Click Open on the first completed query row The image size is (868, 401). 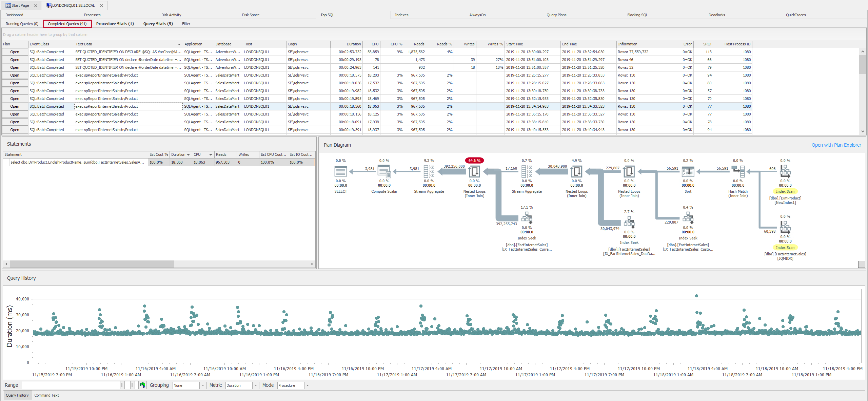[14, 52]
